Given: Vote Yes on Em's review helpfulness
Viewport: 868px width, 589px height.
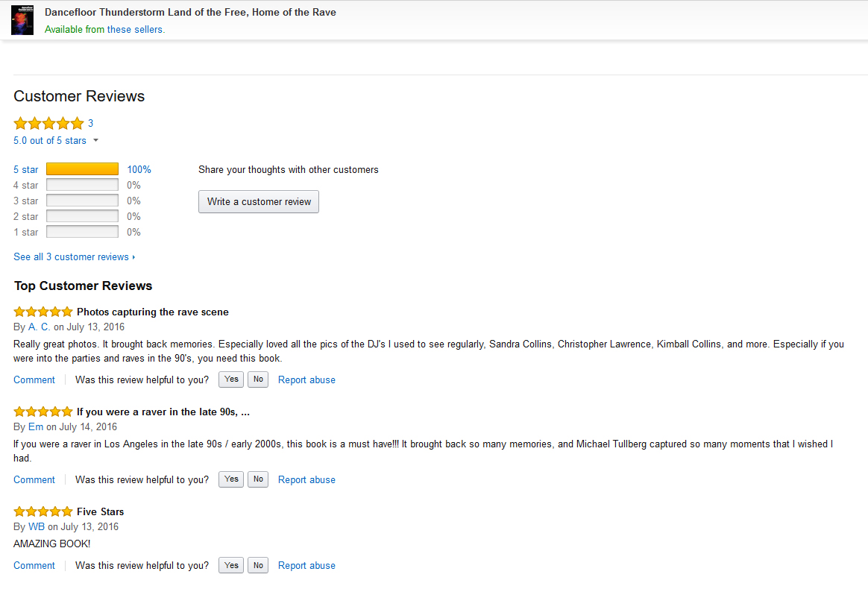Looking at the screenshot, I should coord(231,479).
